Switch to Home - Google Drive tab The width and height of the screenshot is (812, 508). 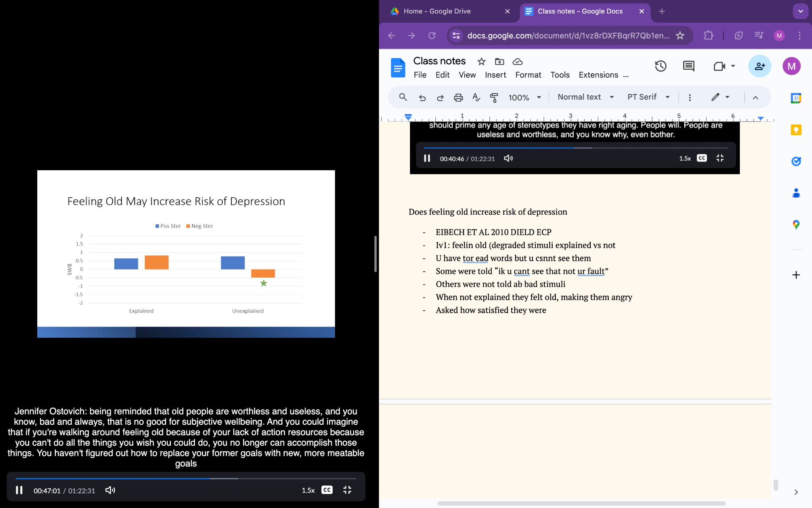point(437,11)
